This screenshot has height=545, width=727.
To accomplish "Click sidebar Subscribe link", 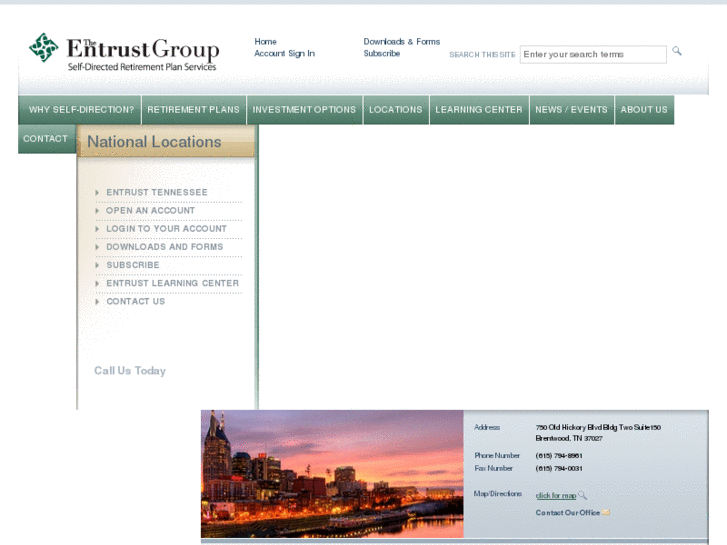I will click(133, 265).
